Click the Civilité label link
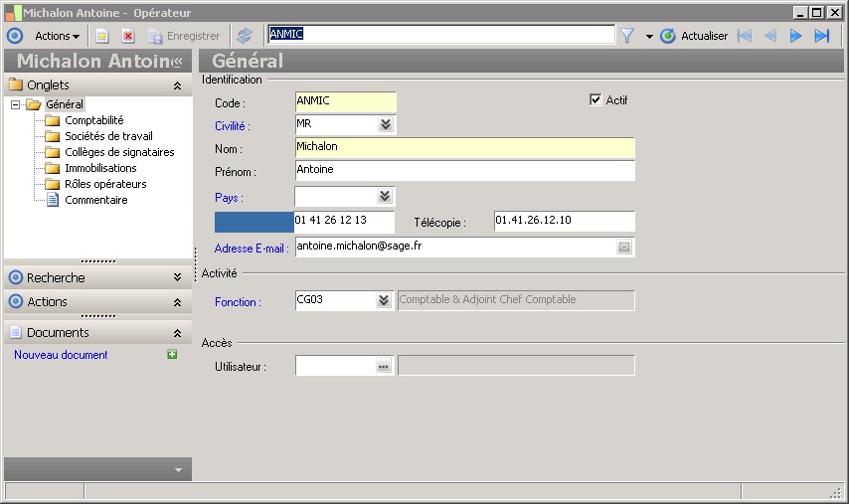This screenshot has height=504, width=849. click(x=233, y=126)
